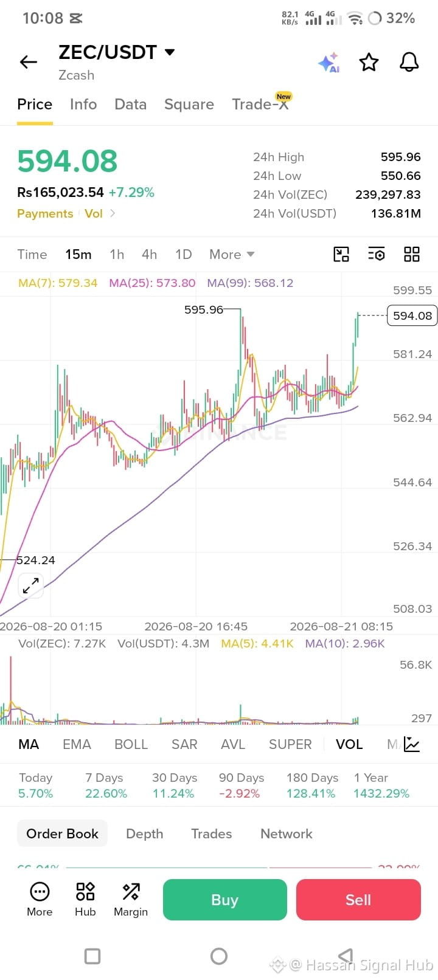The height and width of the screenshot is (980, 438).
Task: Toggle VOL indicator
Action: [x=349, y=744]
